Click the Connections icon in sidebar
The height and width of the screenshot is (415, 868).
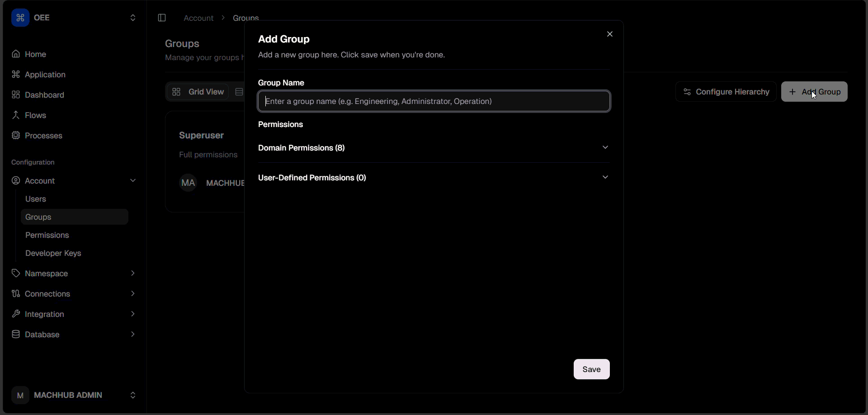(x=16, y=293)
